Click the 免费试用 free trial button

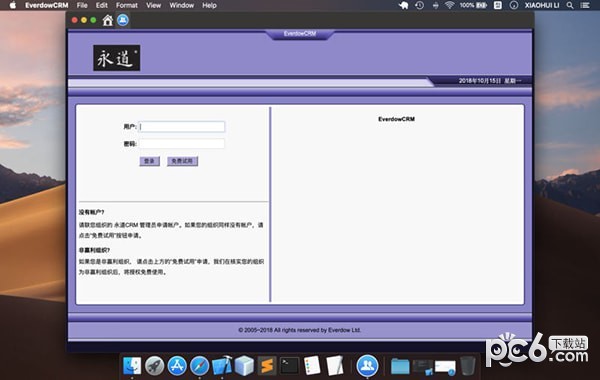tap(183, 161)
